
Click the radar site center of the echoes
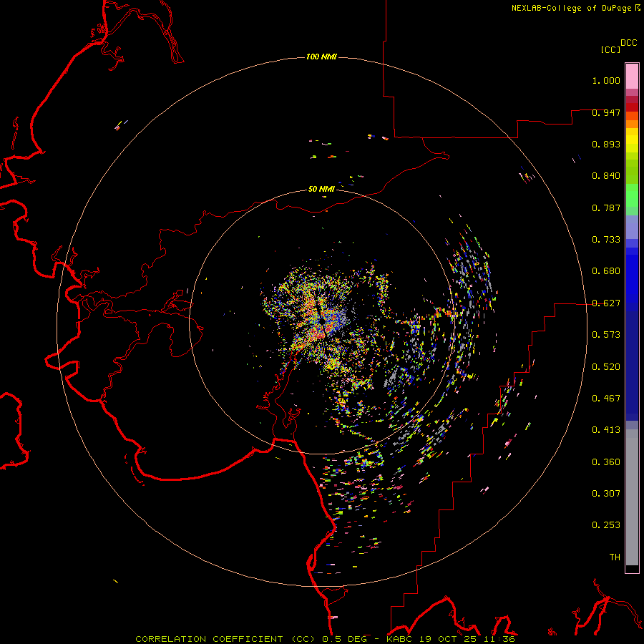321,323
